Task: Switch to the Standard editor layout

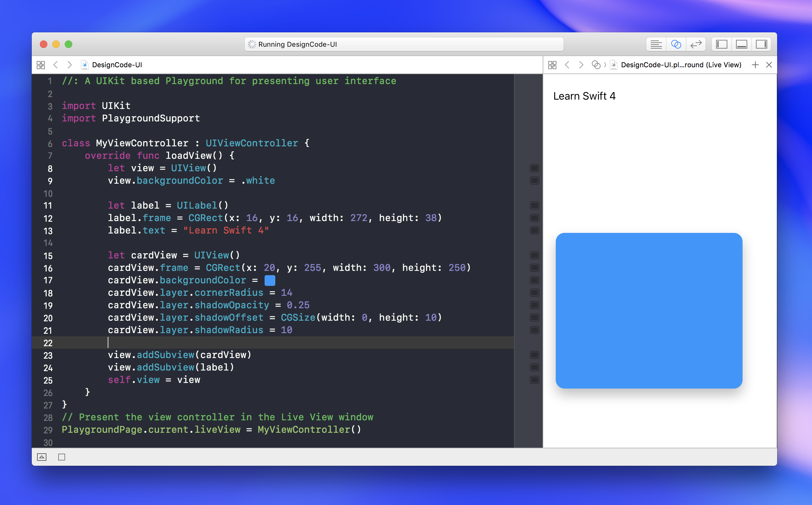Action: coord(656,45)
